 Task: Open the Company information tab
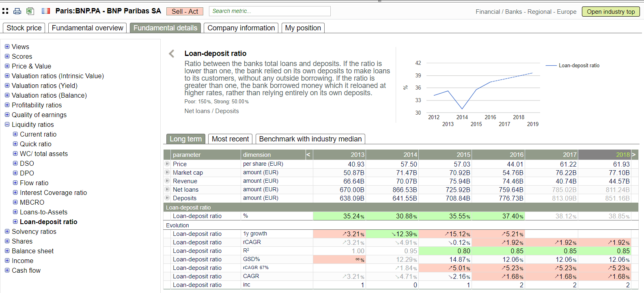tap(241, 28)
